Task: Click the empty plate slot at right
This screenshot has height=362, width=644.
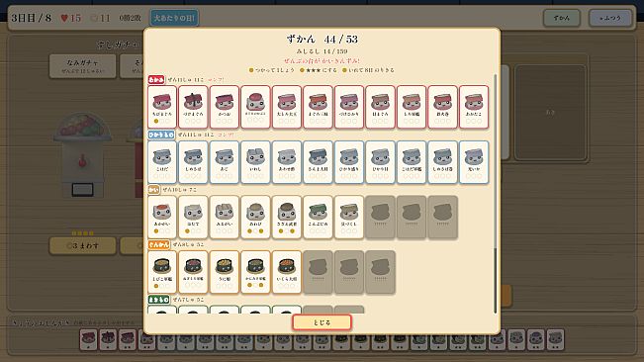Action: click(x=550, y=113)
